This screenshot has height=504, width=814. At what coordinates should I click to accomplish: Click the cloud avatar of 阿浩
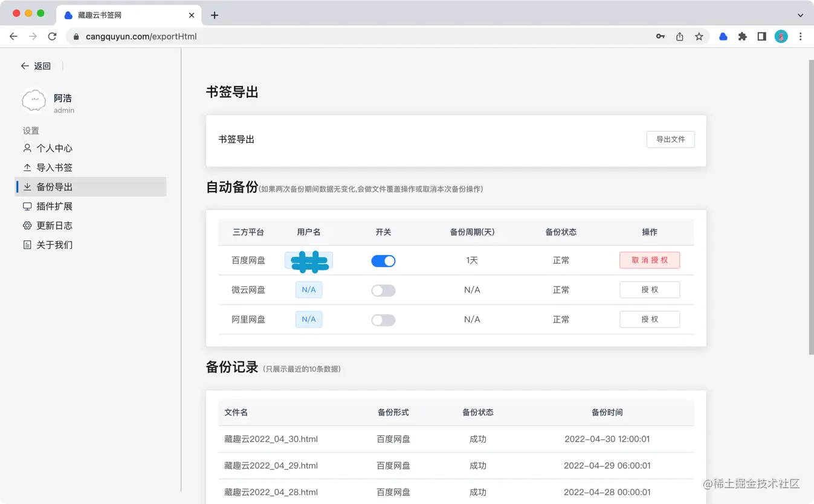coord(34,101)
